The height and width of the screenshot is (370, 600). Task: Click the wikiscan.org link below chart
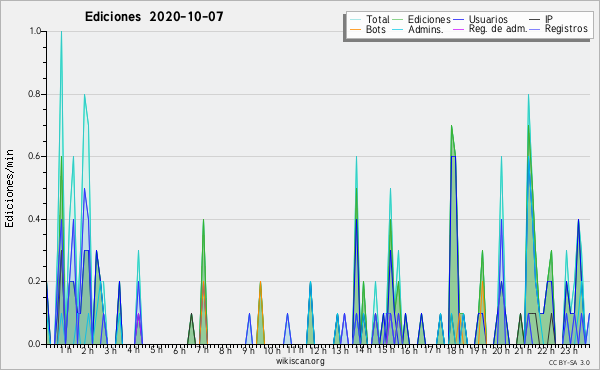(x=300, y=361)
